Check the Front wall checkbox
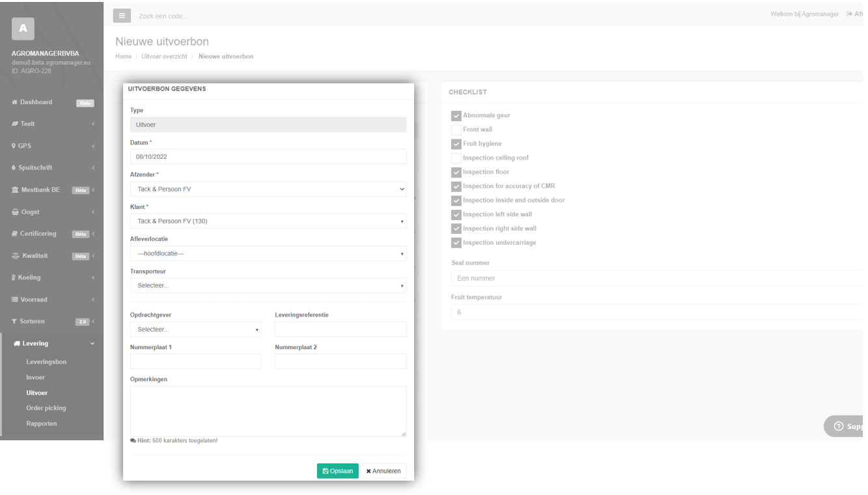Viewport: 868px width, 495px height. [x=456, y=130]
